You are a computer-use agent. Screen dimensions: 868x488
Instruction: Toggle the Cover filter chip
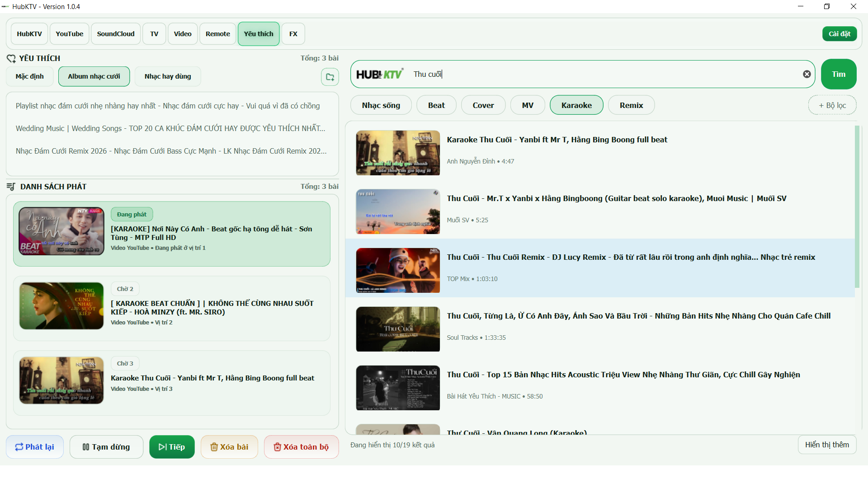tap(483, 105)
